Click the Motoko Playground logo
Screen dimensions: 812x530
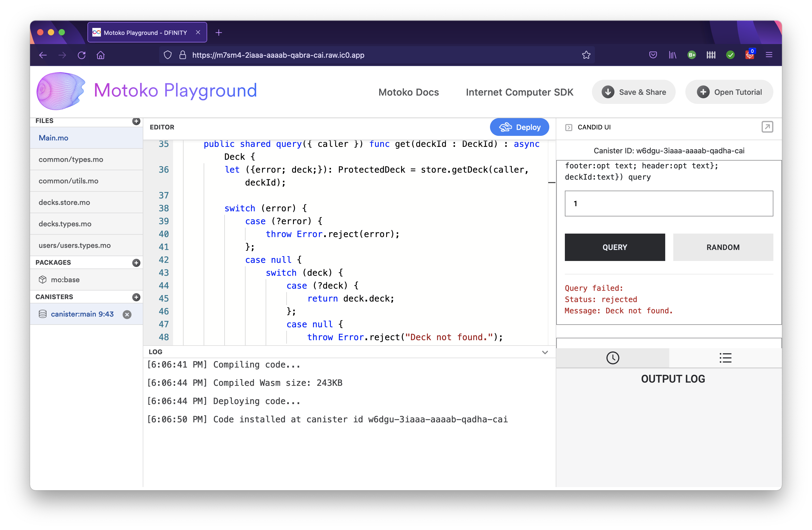coord(60,91)
